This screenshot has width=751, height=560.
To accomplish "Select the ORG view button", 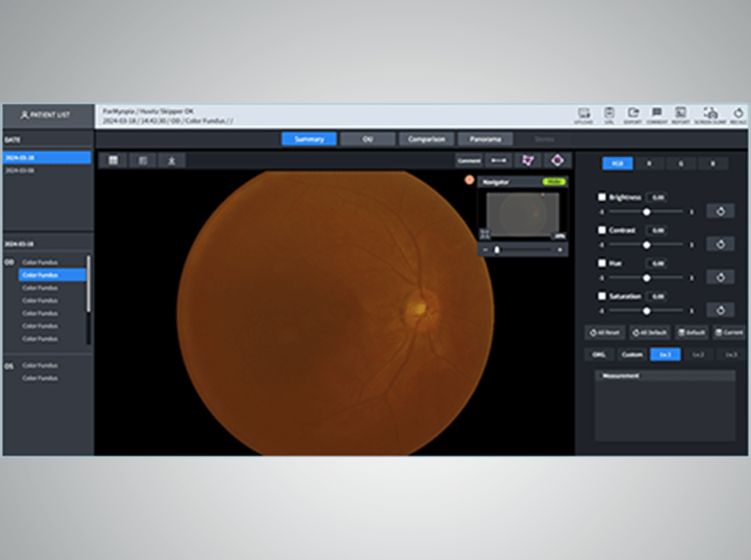I will click(x=599, y=354).
